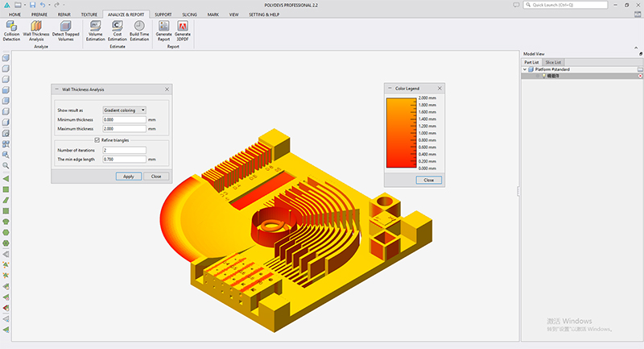Click Apply in Wall Thickness Analysis

(x=129, y=177)
